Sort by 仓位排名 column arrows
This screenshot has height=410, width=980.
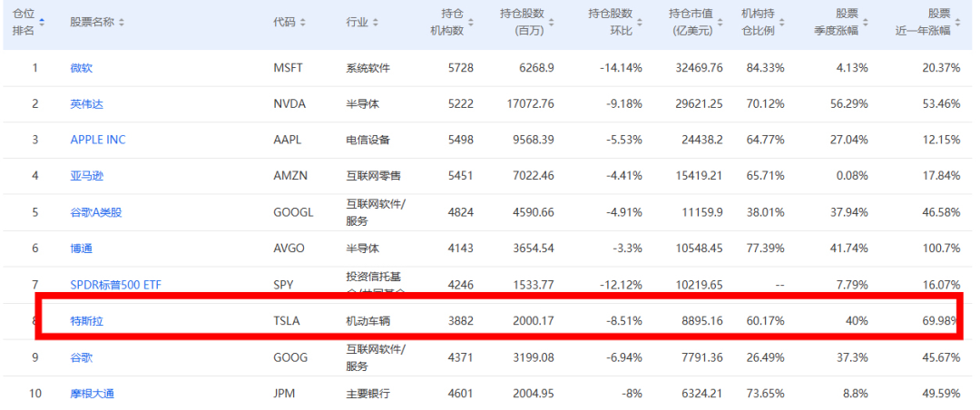pyautogui.click(x=42, y=22)
